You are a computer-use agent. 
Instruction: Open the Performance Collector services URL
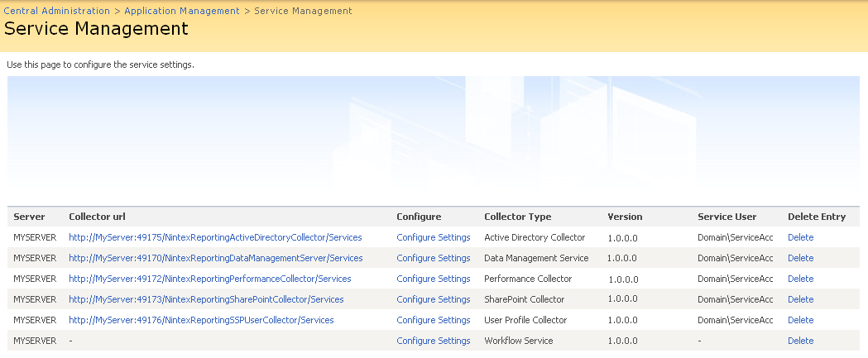click(x=209, y=279)
